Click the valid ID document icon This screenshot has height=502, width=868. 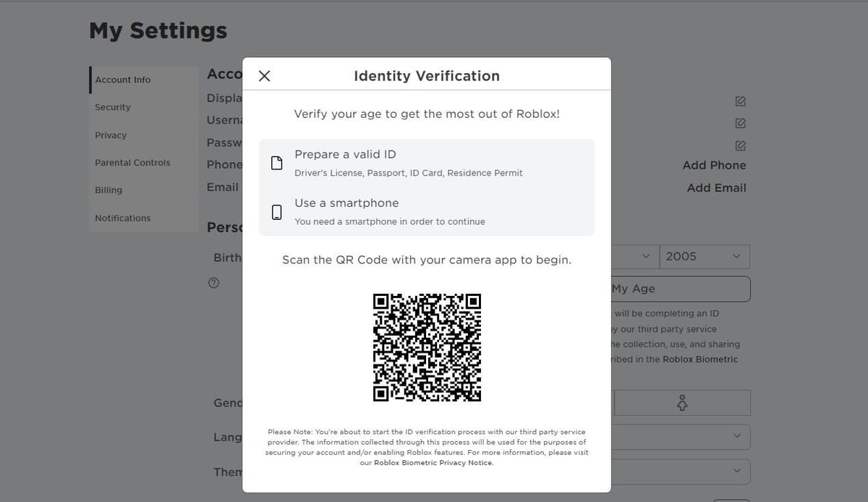tap(276, 162)
